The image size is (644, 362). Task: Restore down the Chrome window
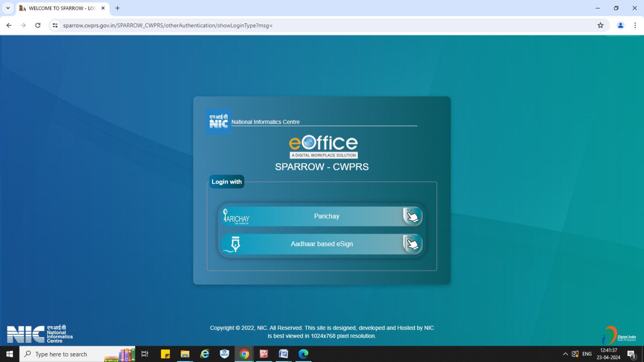[x=616, y=8]
